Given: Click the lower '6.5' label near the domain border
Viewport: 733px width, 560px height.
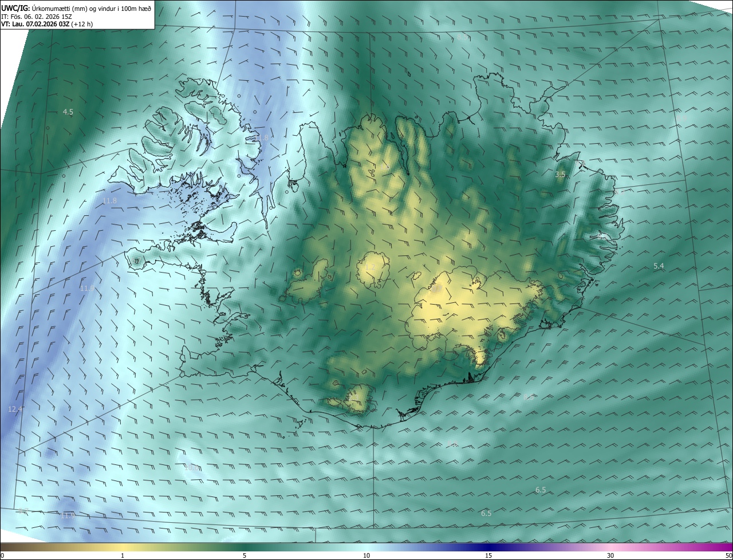Looking at the screenshot, I should 486,514.
